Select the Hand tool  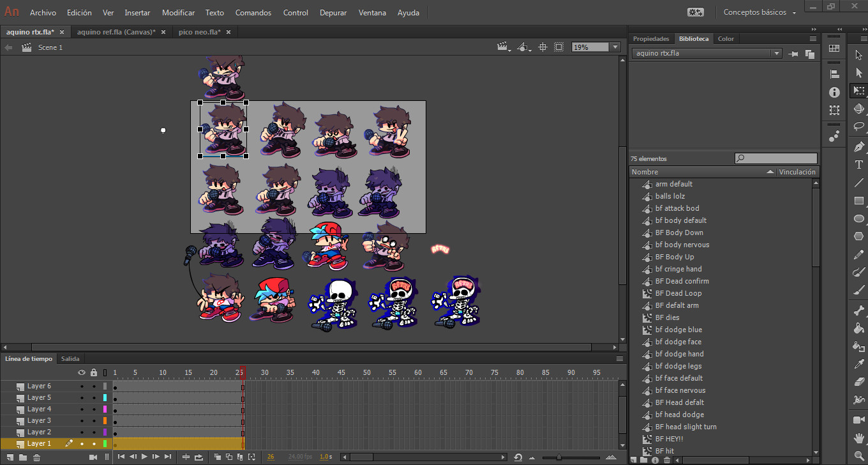859,438
